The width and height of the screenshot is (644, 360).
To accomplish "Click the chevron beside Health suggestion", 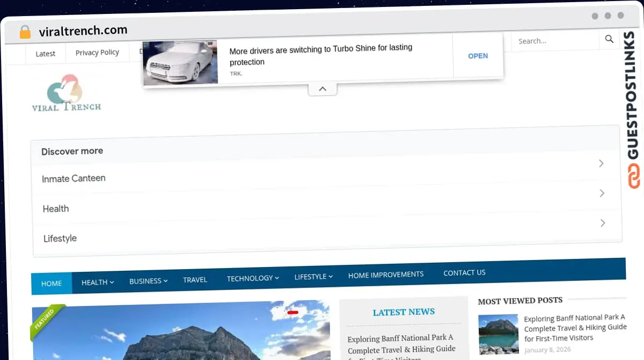I will pos(602,193).
